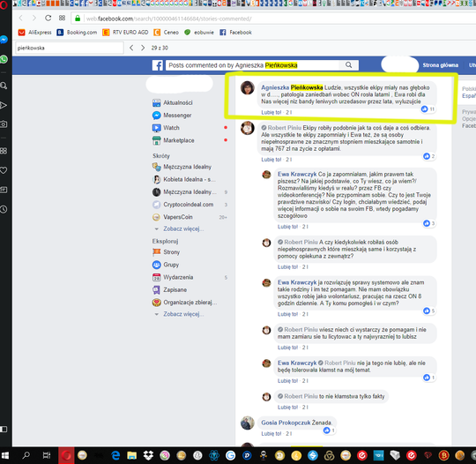Image resolution: width=476 pixels, height=464 pixels.
Task: Jump to previous find-in-page match
Action: click(x=131, y=48)
